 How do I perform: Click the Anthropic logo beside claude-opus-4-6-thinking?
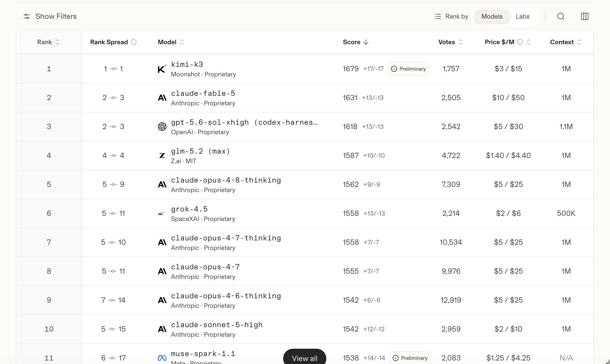(162, 300)
